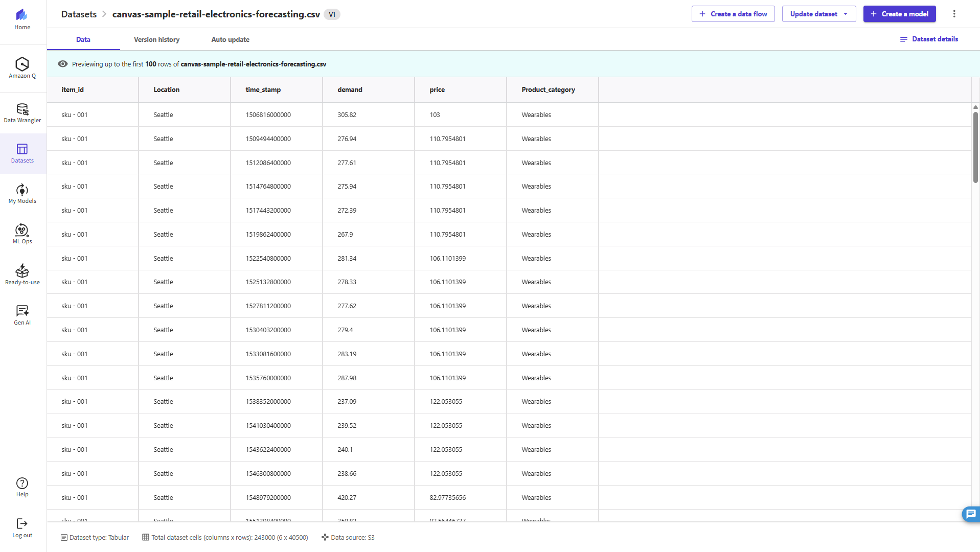This screenshot has width=980, height=552.
Task: Click the Datasets breadcrumb link
Action: (79, 14)
